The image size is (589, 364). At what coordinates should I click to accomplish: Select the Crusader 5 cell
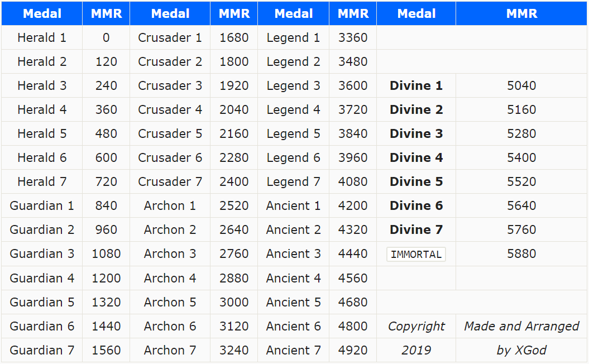coord(170,134)
